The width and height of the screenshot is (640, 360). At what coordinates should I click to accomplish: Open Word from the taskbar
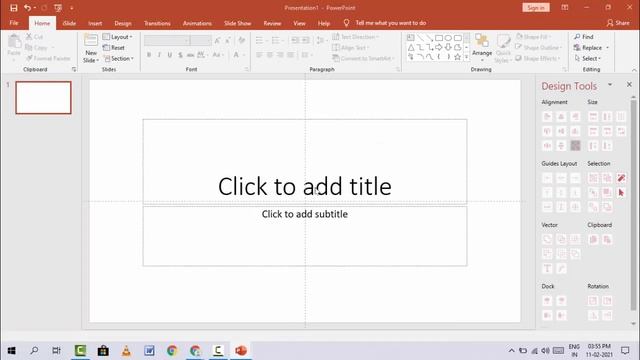pos(149,350)
